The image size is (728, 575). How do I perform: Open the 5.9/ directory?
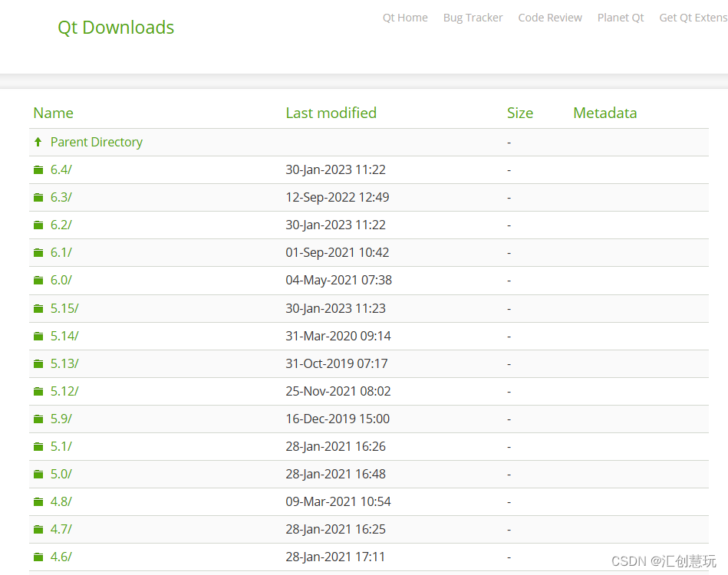tap(61, 419)
